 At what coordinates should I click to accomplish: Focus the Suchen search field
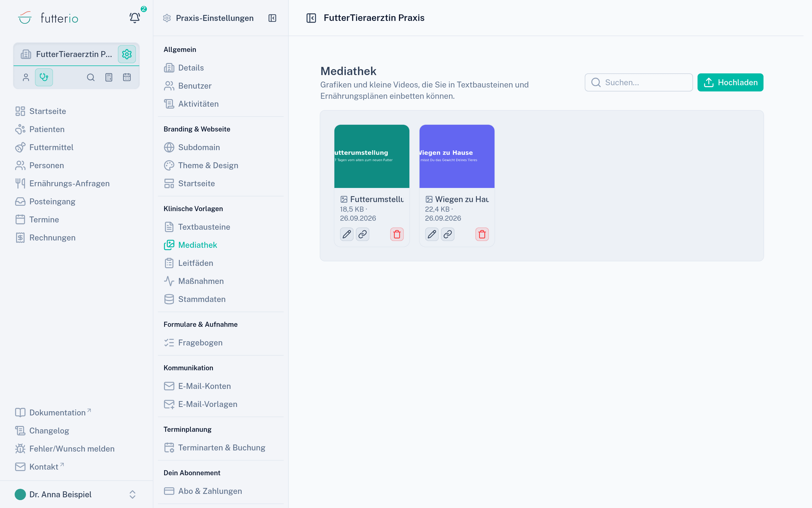point(639,82)
